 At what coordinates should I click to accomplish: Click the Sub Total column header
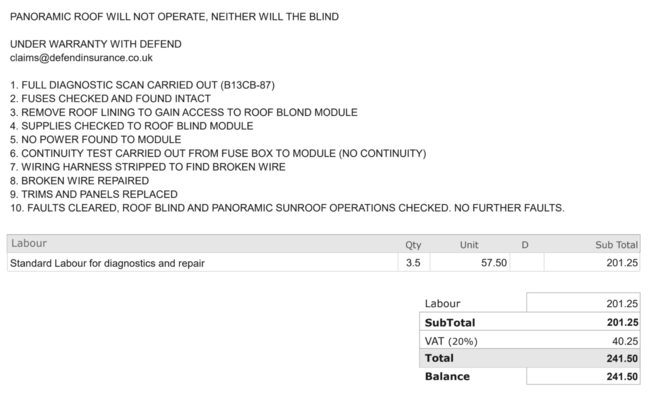click(x=616, y=245)
